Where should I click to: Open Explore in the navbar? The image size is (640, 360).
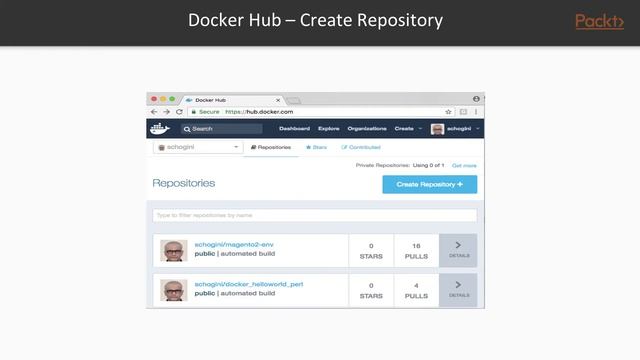329,129
